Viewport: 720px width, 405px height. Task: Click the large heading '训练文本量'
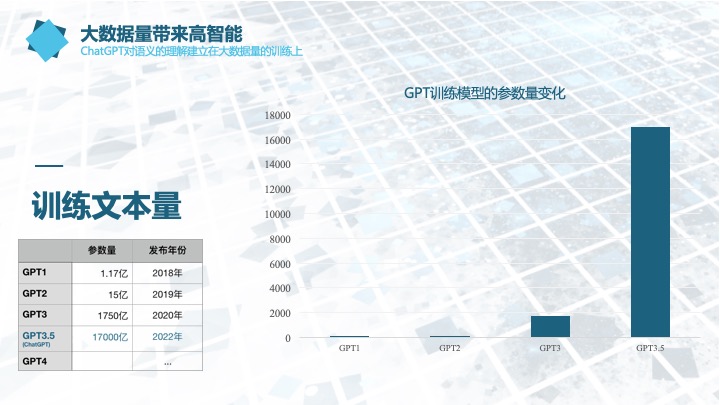pos(107,206)
